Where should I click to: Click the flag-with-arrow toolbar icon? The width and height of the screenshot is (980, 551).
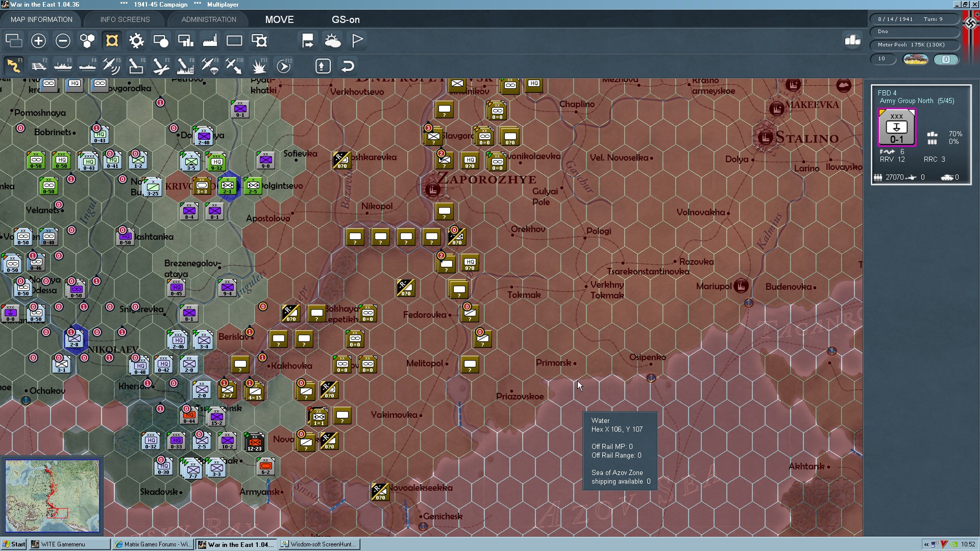pos(308,40)
